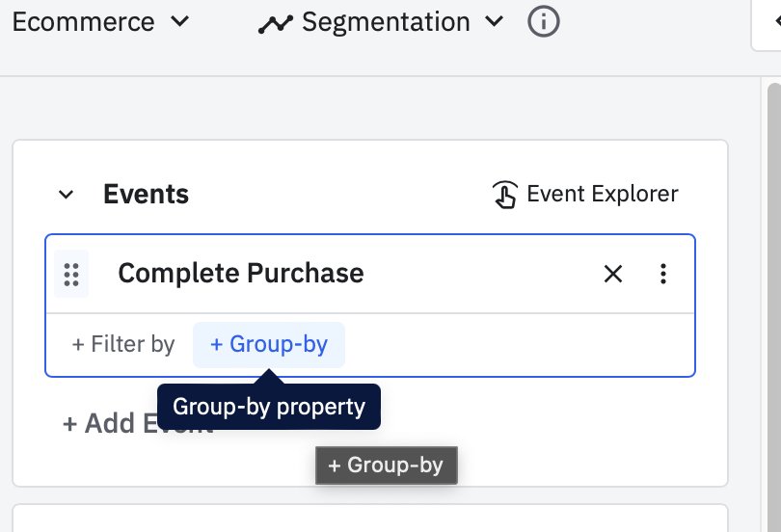
Task: Open the info icon beside Segmentation
Action: tap(544, 22)
